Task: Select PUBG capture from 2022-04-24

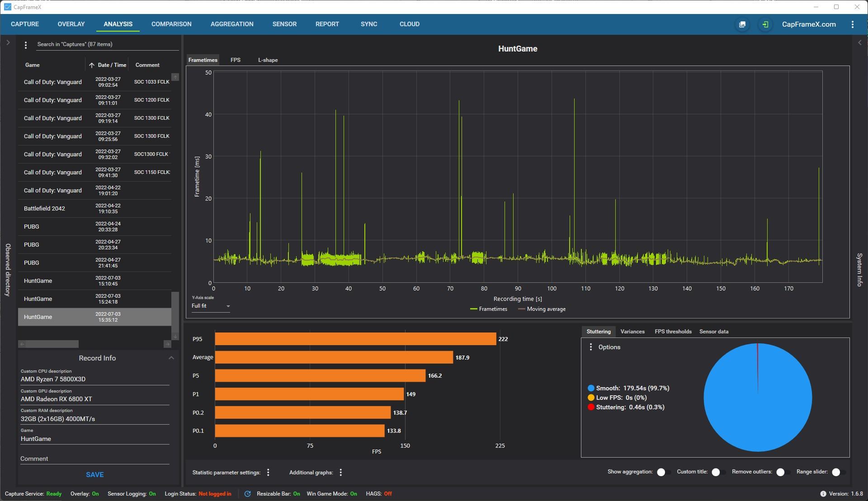Action: (95, 227)
